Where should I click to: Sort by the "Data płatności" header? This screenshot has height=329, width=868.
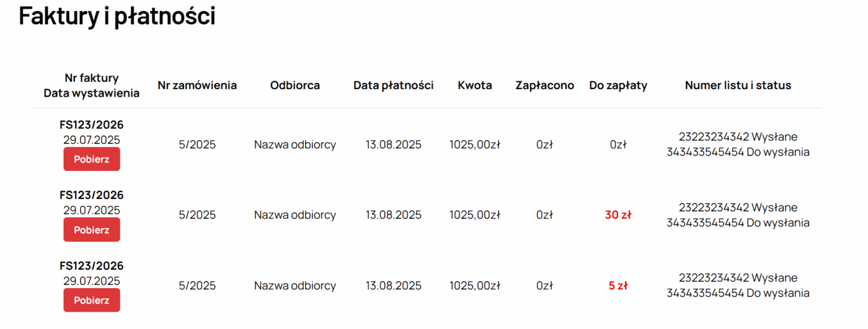[393, 86]
